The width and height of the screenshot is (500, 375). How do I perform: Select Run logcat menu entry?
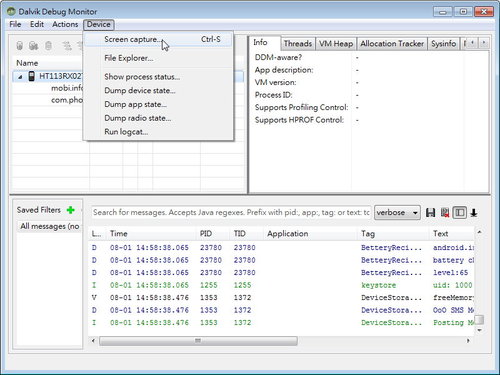(158, 132)
